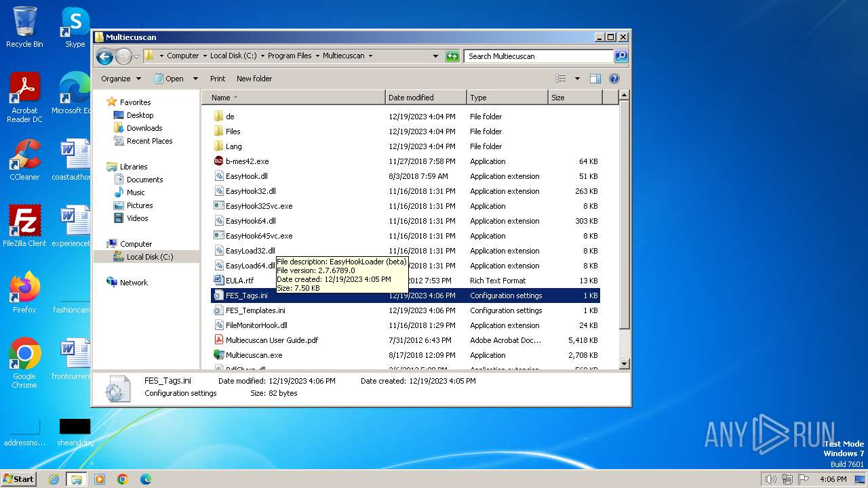Image resolution: width=868 pixels, height=488 pixels.
Task: Sort by the Name column header
Action: coord(294,98)
